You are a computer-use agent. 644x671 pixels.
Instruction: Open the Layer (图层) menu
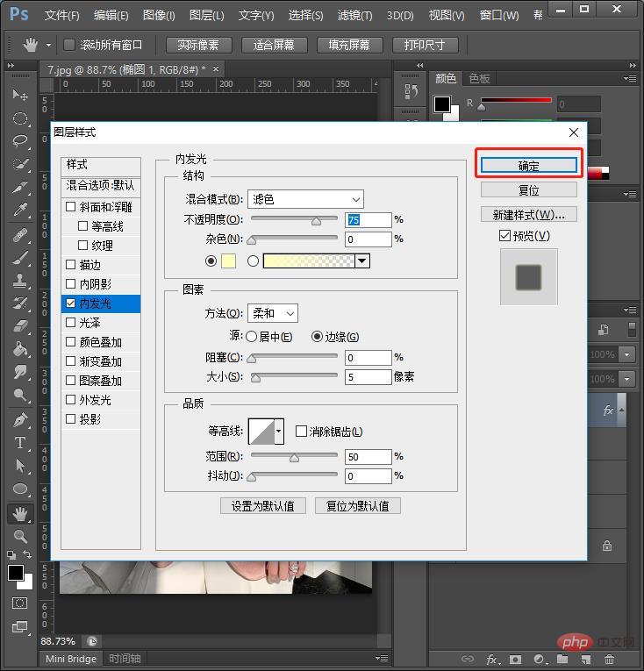coord(207,16)
